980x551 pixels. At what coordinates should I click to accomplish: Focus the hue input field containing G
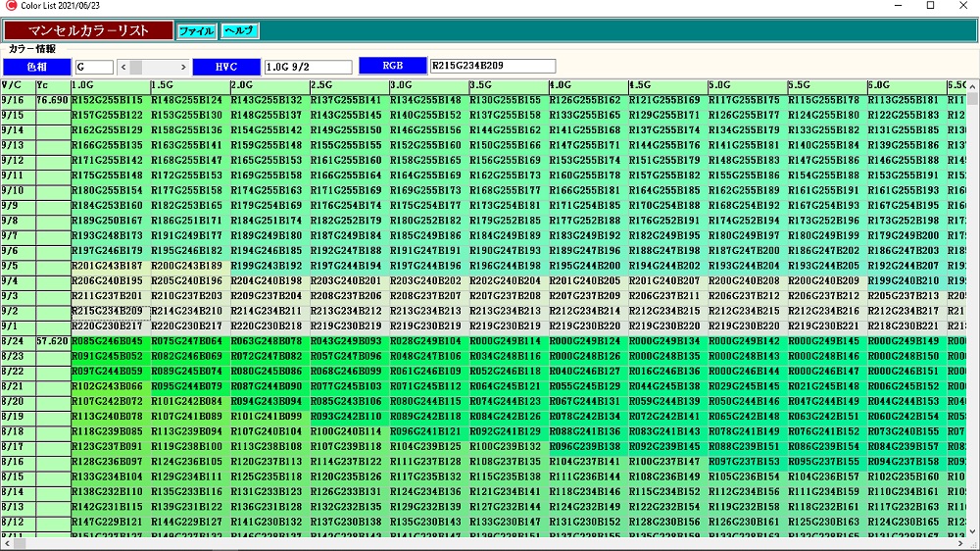(93, 67)
